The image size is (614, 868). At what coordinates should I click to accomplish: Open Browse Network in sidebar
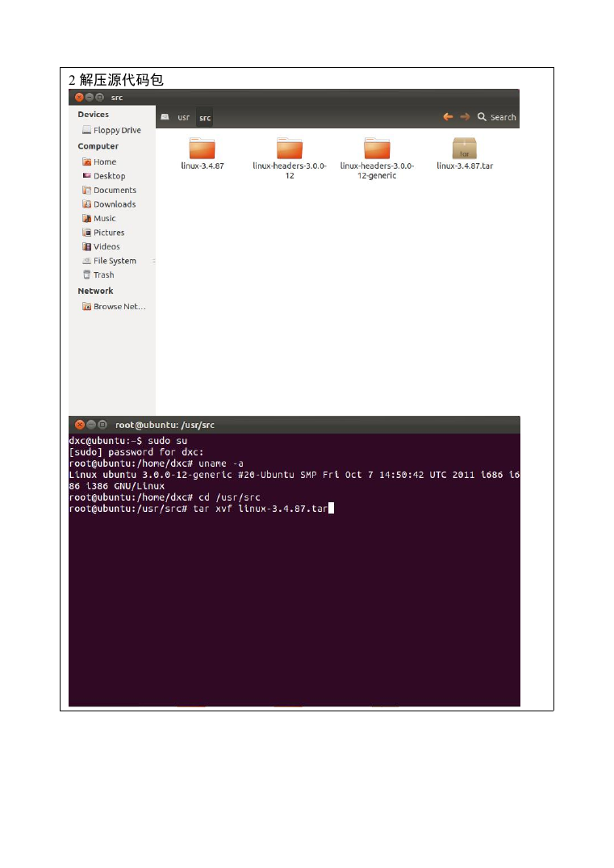(115, 306)
